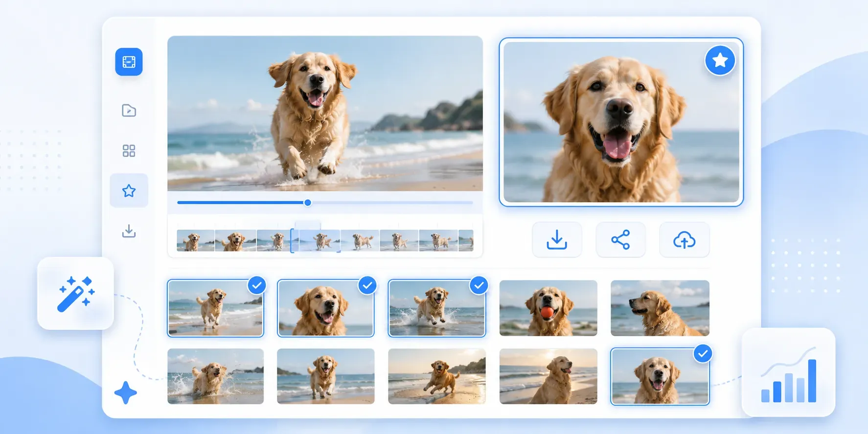The height and width of the screenshot is (434, 868).
Task: Click the share button below preview
Action: 620,240
